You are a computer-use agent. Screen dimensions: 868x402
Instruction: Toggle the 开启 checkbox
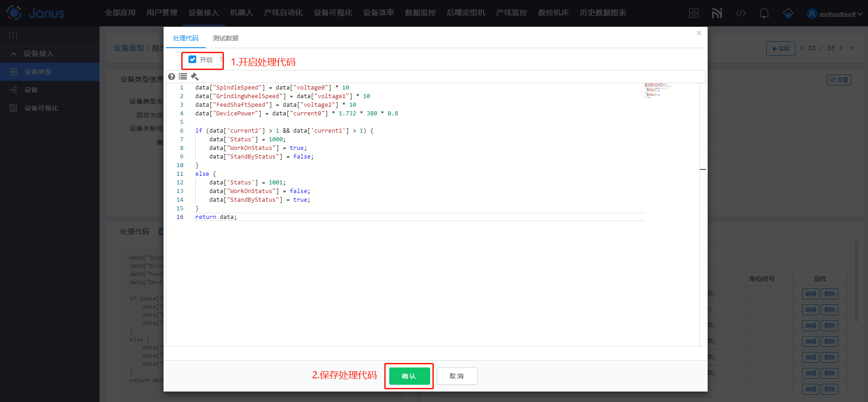point(192,60)
